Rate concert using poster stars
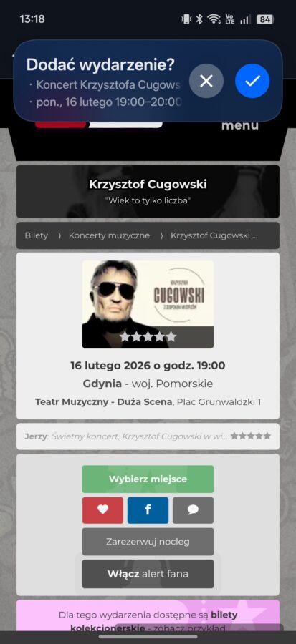This screenshot has height=644, width=296. 148,337
